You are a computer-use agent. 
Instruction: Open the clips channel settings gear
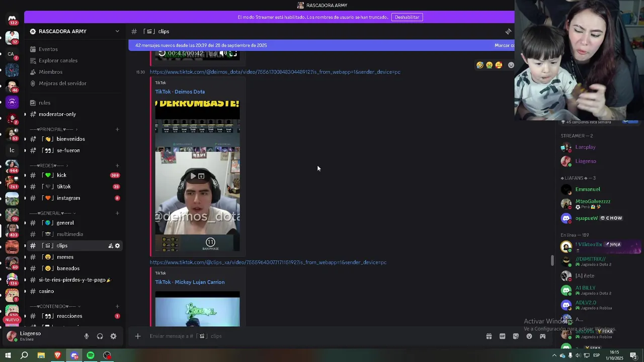[x=118, y=246]
